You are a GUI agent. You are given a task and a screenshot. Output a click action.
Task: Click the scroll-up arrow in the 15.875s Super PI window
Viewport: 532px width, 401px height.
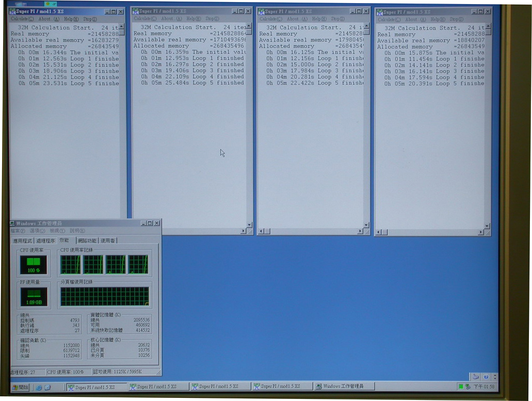click(x=488, y=27)
